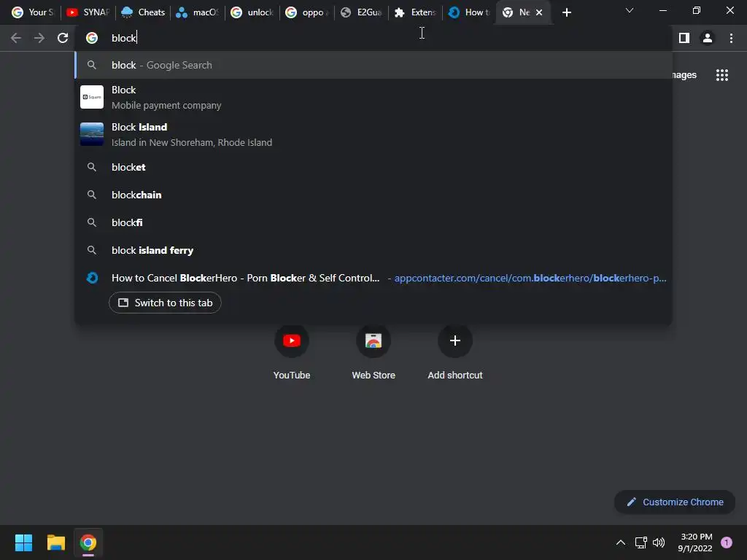747x560 pixels.
Task: Click the Chrome taskbar icon
Action: pos(88,542)
